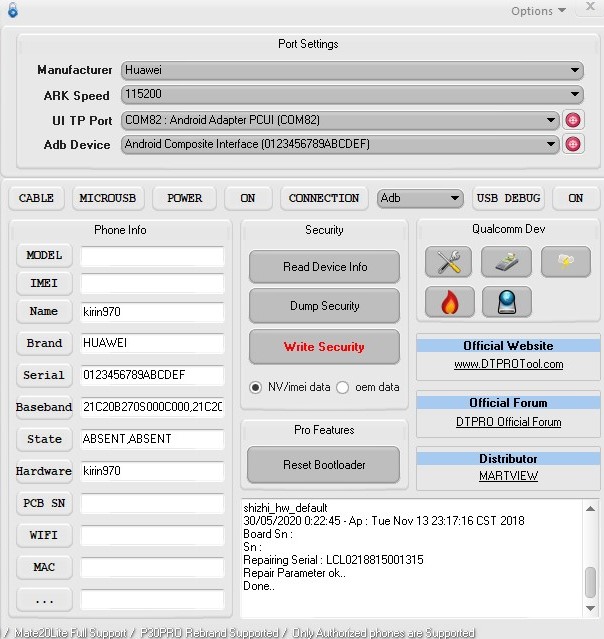Select oem data radio option
Screen dimensions: 604x639
coord(343,387)
